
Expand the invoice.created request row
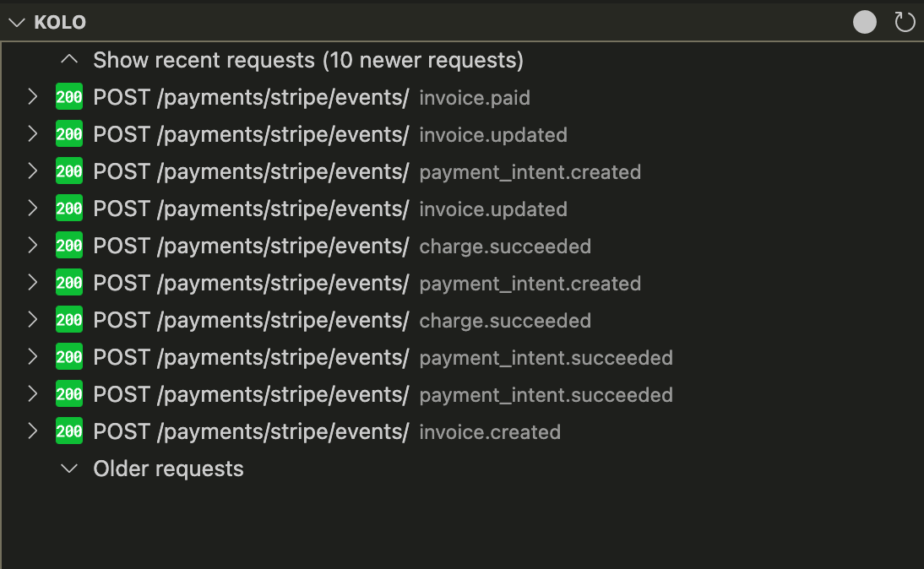tap(33, 431)
